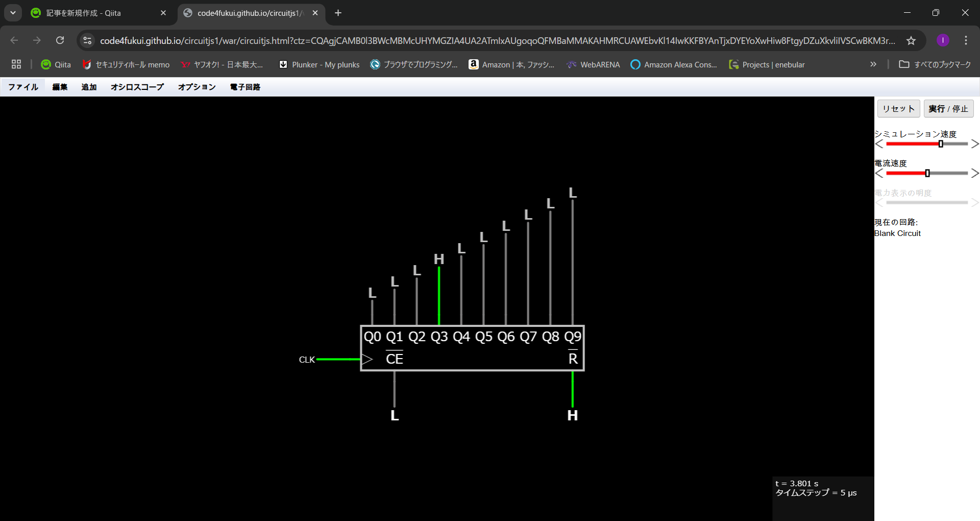Image resolution: width=980 pixels, height=521 pixels.
Task: Toggle the R reset logic input H
Action: coord(572,415)
